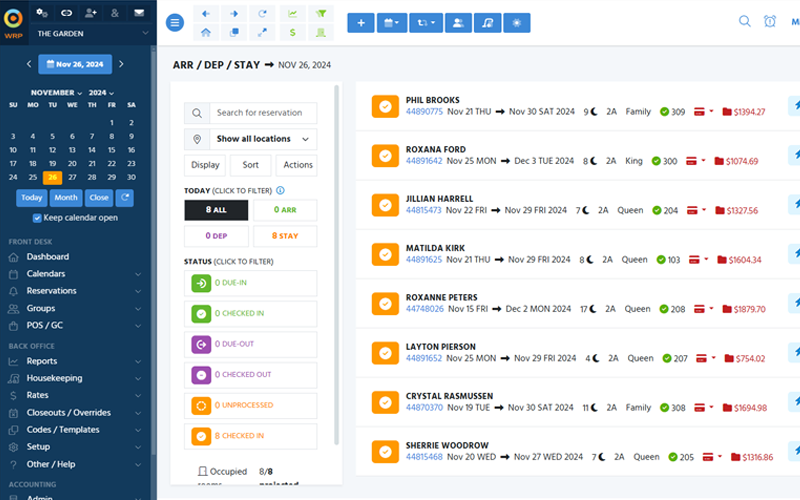Open Rates sidebar menu

[75, 395]
